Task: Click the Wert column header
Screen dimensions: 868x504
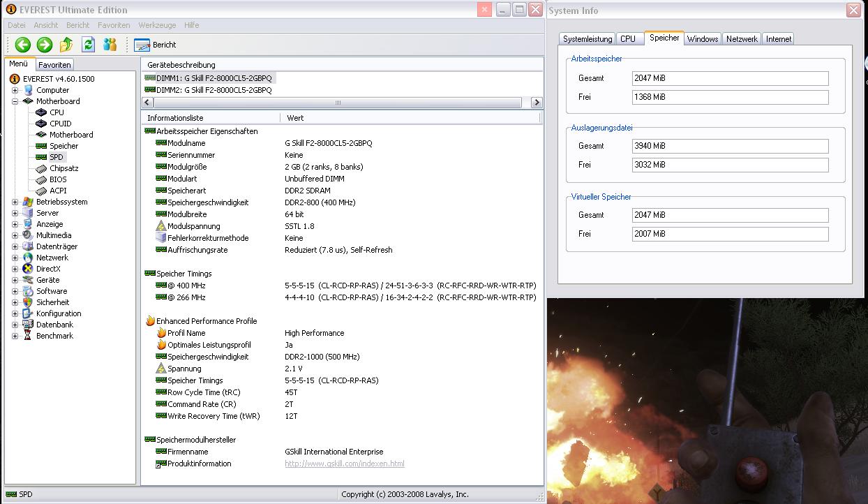Action: [x=410, y=118]
